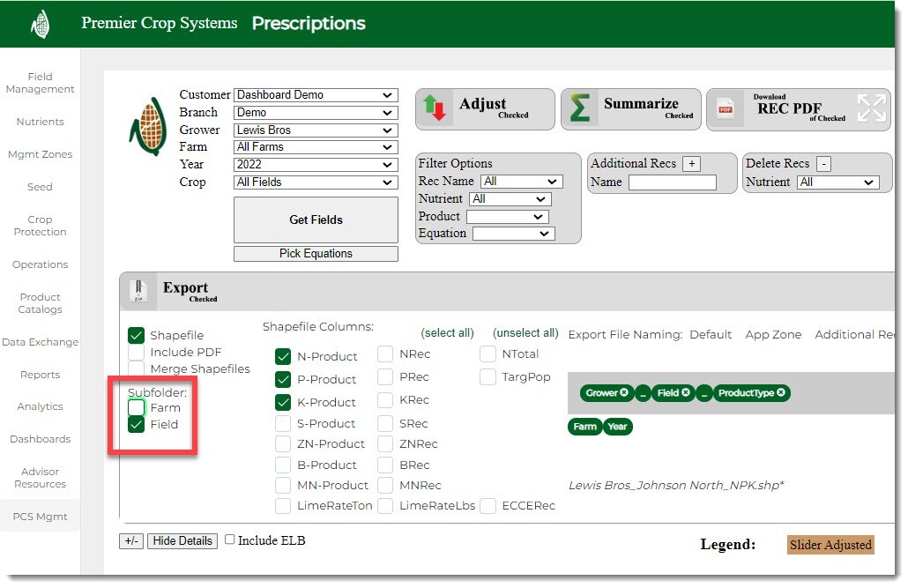Go to Mgmt Zones in sidebar
The image size is (908, 588).
click(x=40, y=154)
